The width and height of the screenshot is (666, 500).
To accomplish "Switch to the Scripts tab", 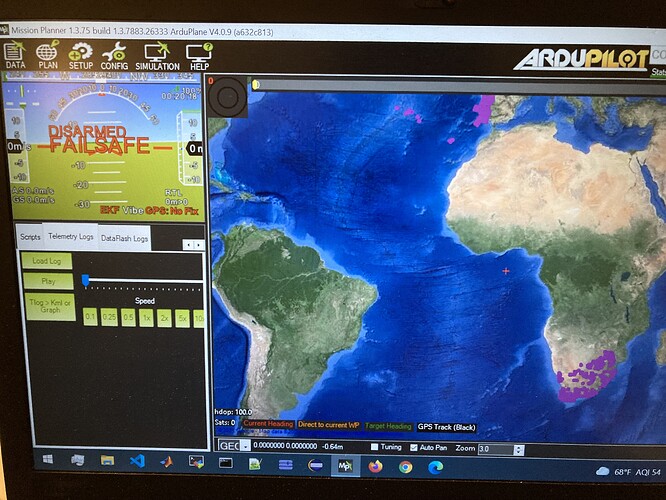I will click(30, 237).
